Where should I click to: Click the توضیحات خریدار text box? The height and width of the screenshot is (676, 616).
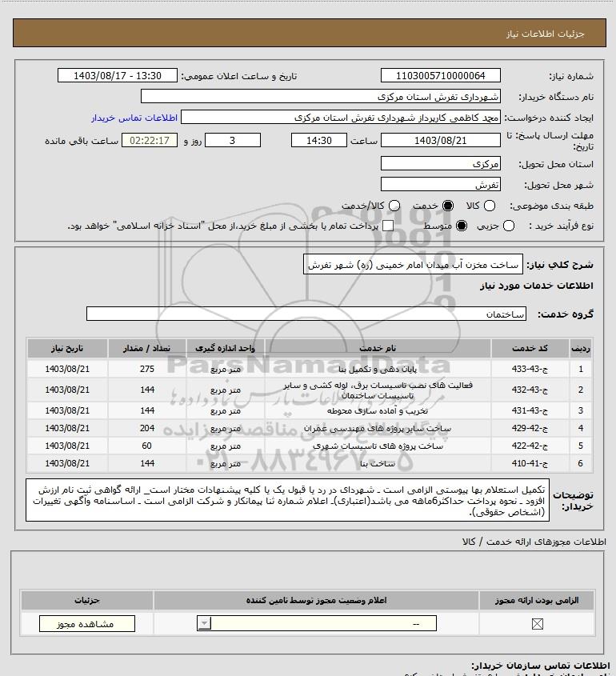click(287, 500)
